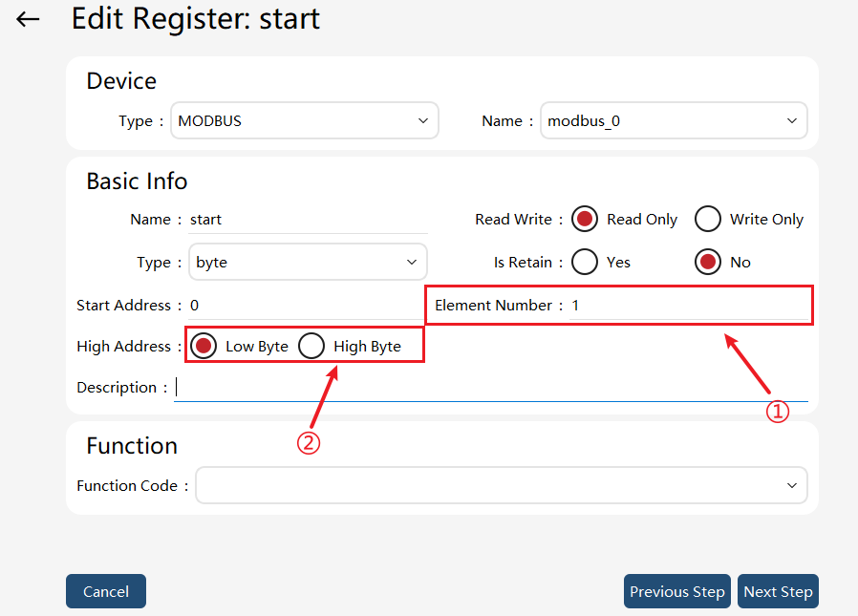
Task: Select the Read Only radio button
Action: click(585, 220)
